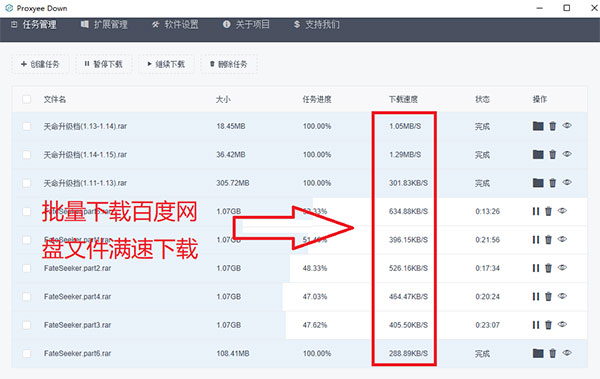Image resolution: width=600 pixels, height=379 pixels.
Task: Check the box for FateSeeker.part6.rar
Action: click(x=26, y=353)
